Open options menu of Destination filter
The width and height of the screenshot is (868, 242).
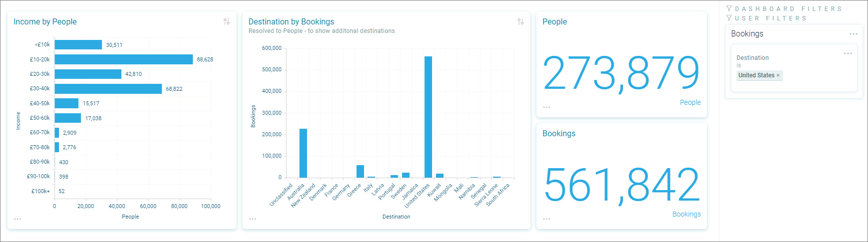click(x=848, y=53)
